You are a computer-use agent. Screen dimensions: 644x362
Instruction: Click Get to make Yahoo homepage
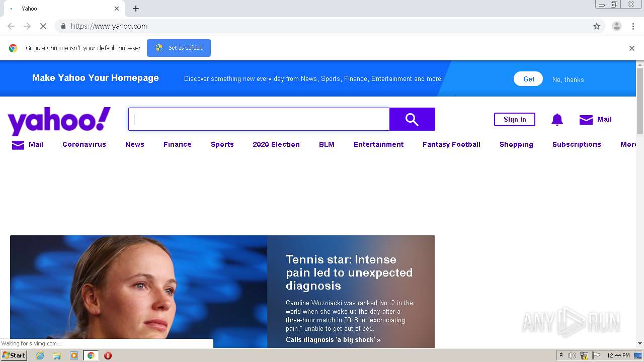(x=528, y=79)
